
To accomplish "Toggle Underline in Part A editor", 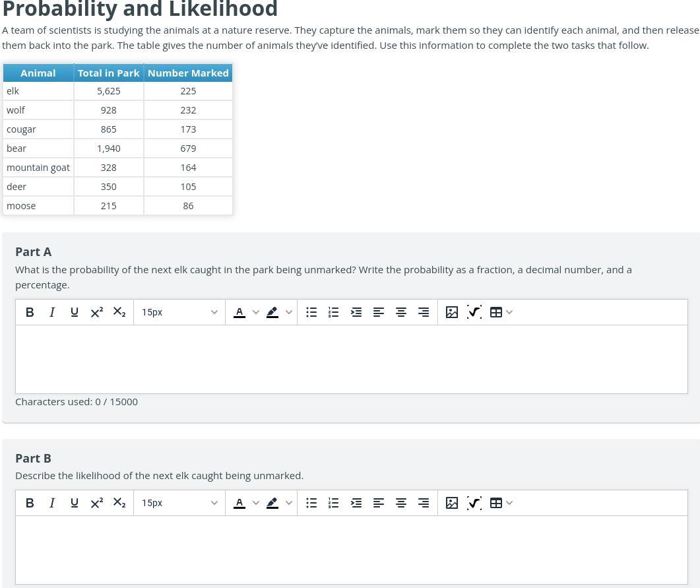I will click(75, 312).
